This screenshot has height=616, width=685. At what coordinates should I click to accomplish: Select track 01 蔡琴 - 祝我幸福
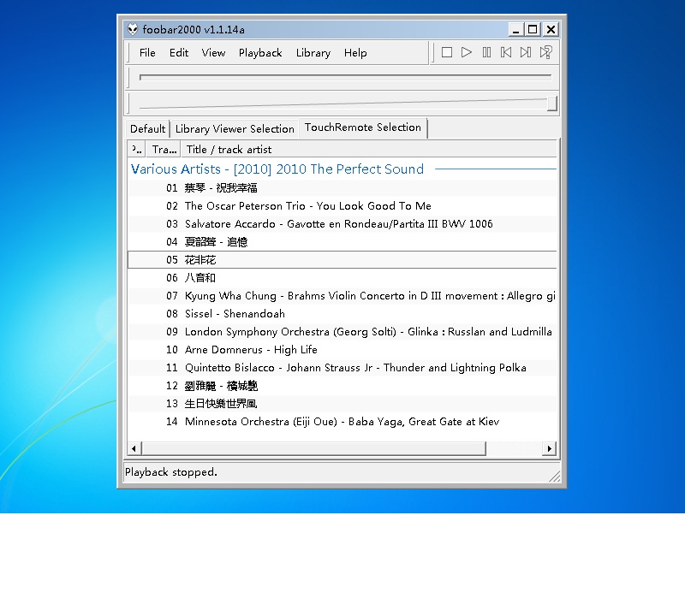point(342,188)
